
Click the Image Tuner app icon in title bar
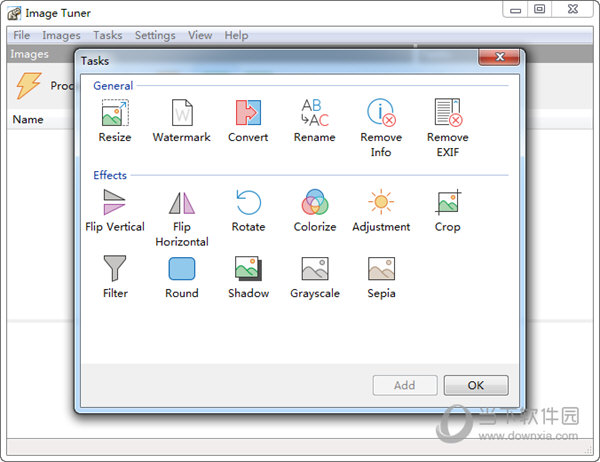14,13
